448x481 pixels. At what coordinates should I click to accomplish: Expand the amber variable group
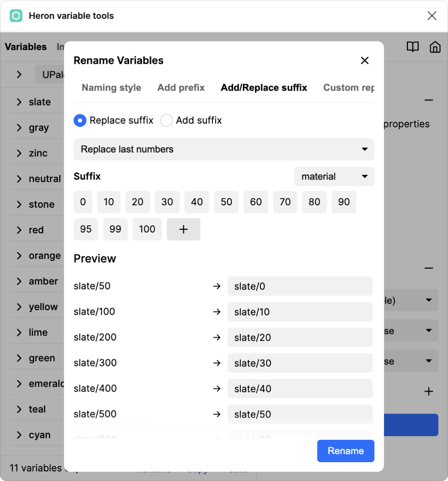tap(19, 281)
